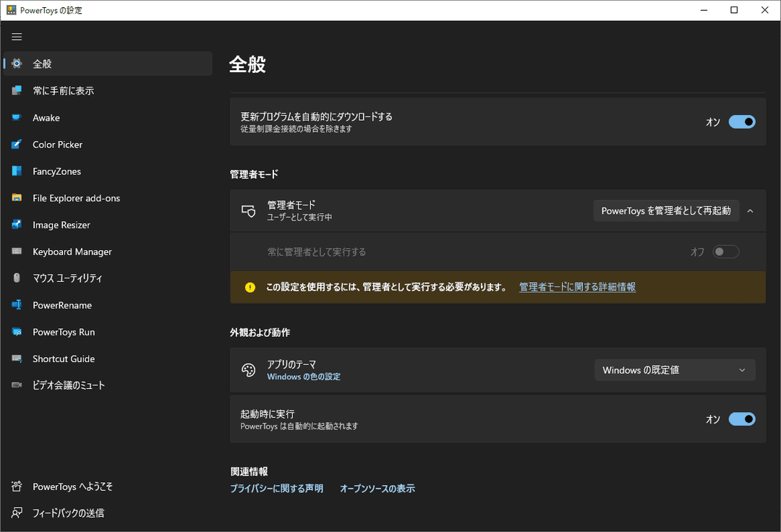Maximize the PowerToys settings window
This screenshot has width=781, height=532.
pos(734,10)
